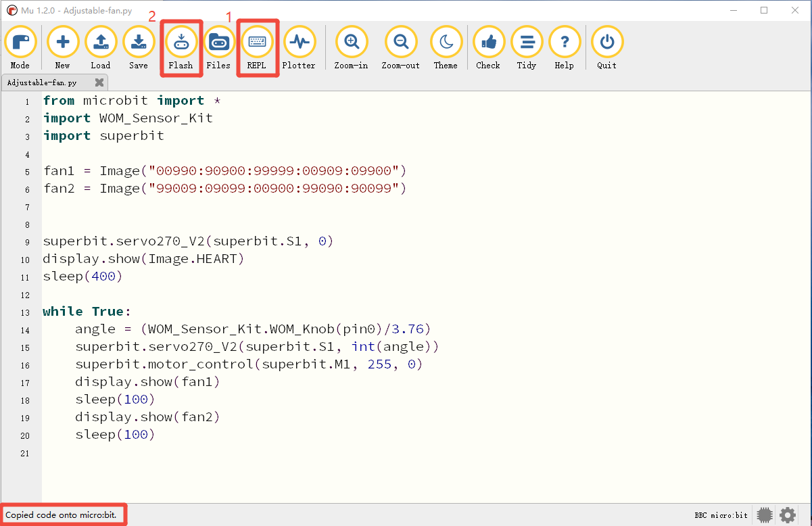Open the micro:bit Files browser
Viewport: 812px width, 526px height.
[x=218, y=48]
